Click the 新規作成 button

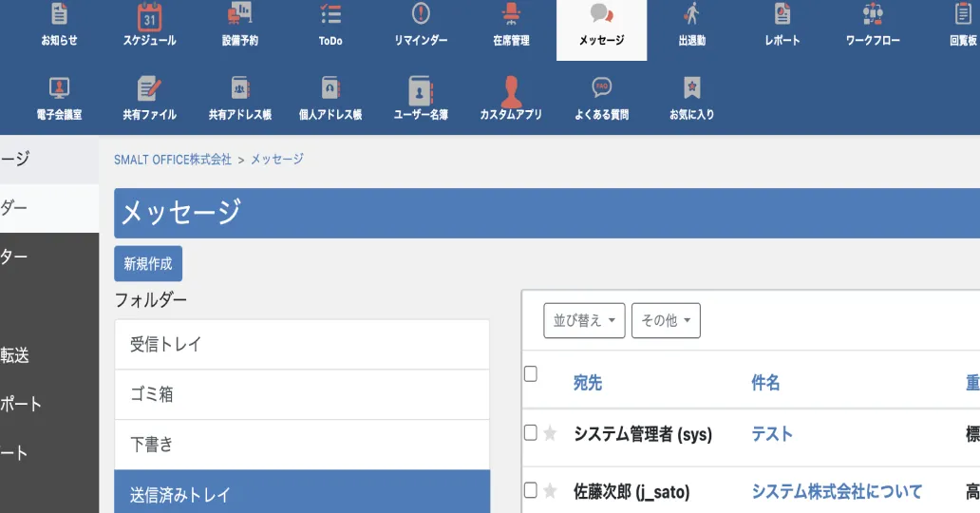pyautogui.click(x=148, y=264)
